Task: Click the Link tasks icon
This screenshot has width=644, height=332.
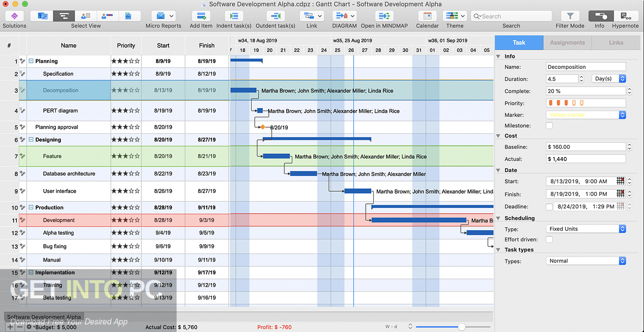Action: point(312,16)
